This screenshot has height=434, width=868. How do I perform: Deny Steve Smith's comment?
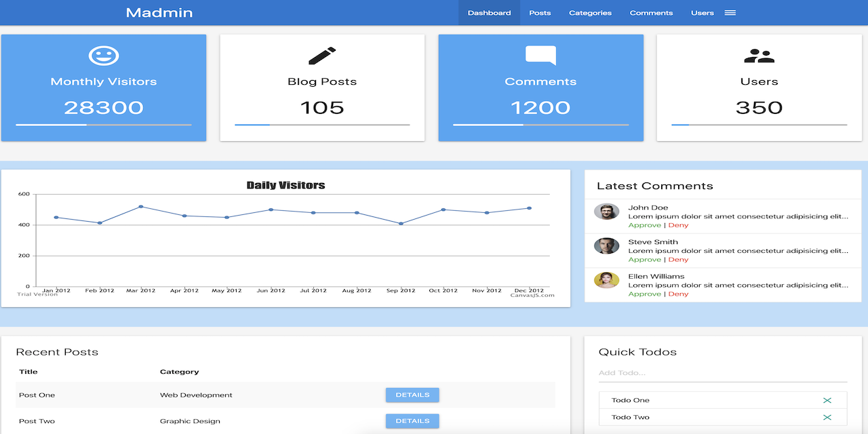678,259
